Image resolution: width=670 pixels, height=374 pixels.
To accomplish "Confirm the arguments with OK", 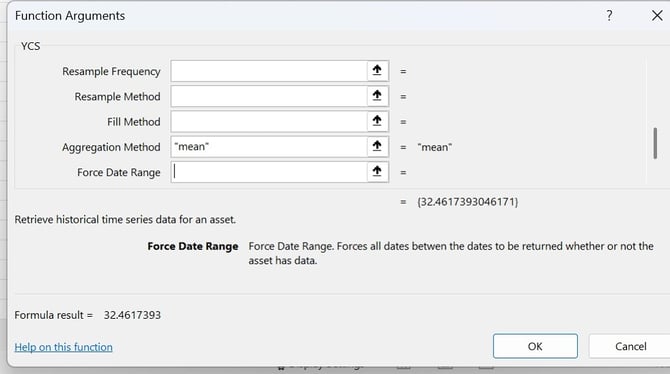I will tap(535, 346).
